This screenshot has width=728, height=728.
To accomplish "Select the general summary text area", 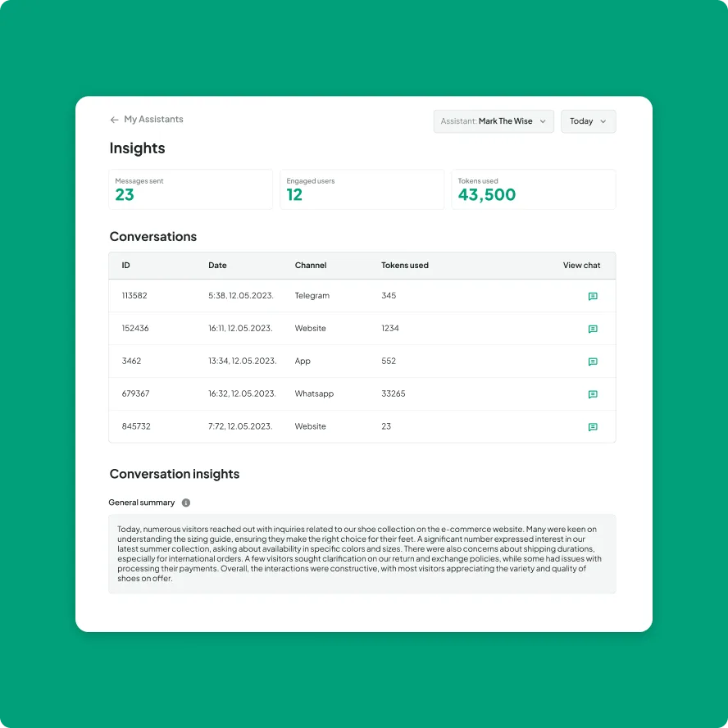I will 362,555.
